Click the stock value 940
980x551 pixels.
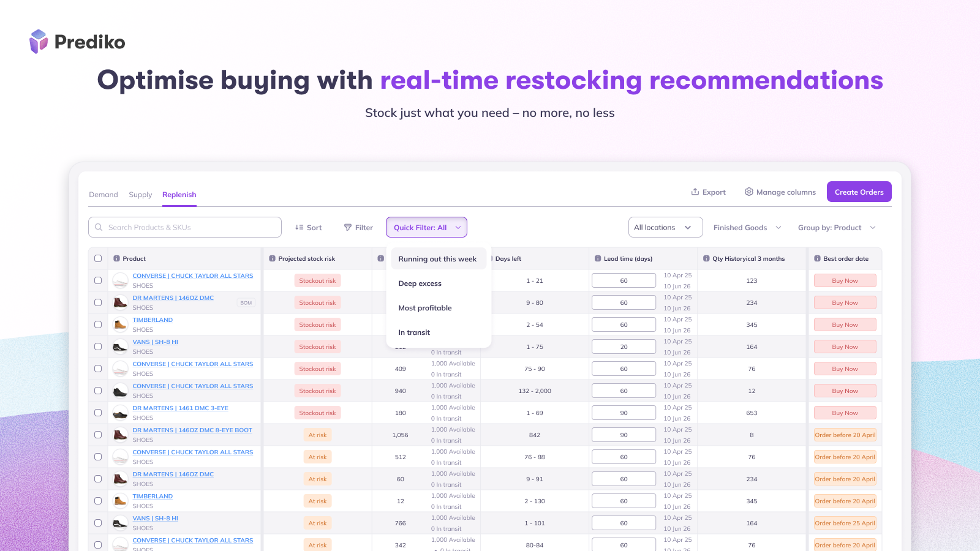tap(400, 391)
